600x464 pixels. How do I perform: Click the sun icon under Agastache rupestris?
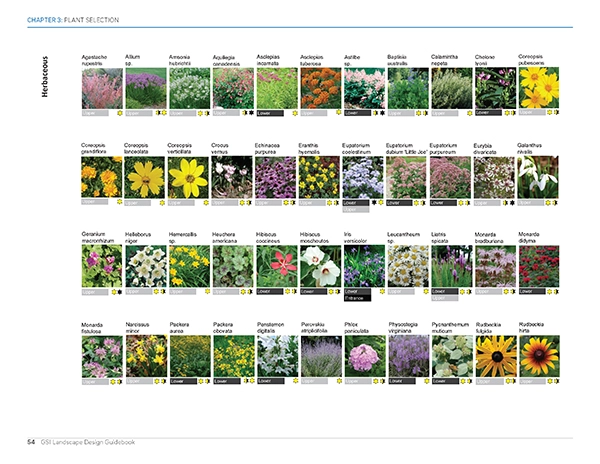click(119, 113)
